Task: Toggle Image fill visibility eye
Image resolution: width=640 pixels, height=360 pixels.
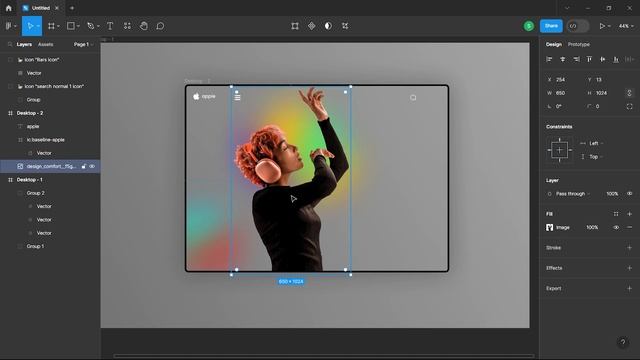Action: [616, 227]
